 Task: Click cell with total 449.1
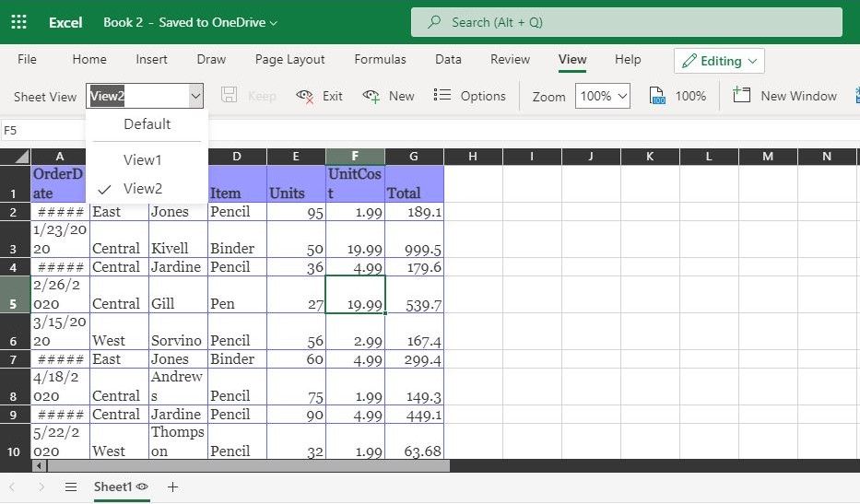(x=414, y=414)
